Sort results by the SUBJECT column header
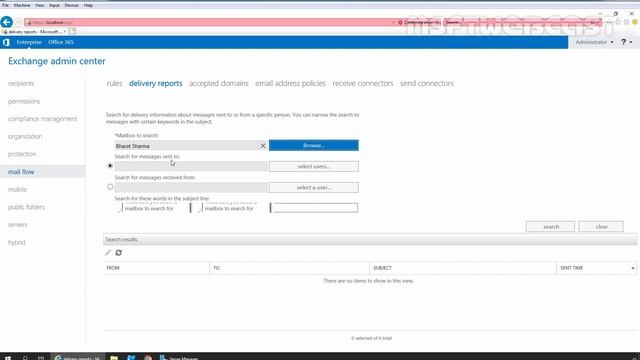This screenshot has width=640, height=360. tap(462, 268)
